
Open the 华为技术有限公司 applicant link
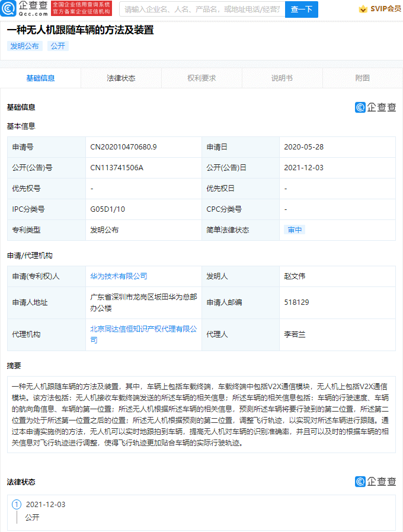pos(119,276)
